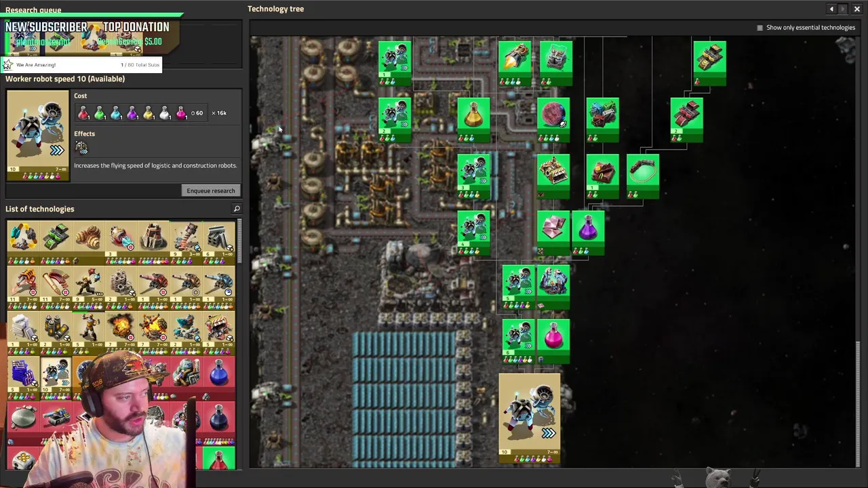
Task: Select Worker robot speed 1 node
Action: point(395,64)
